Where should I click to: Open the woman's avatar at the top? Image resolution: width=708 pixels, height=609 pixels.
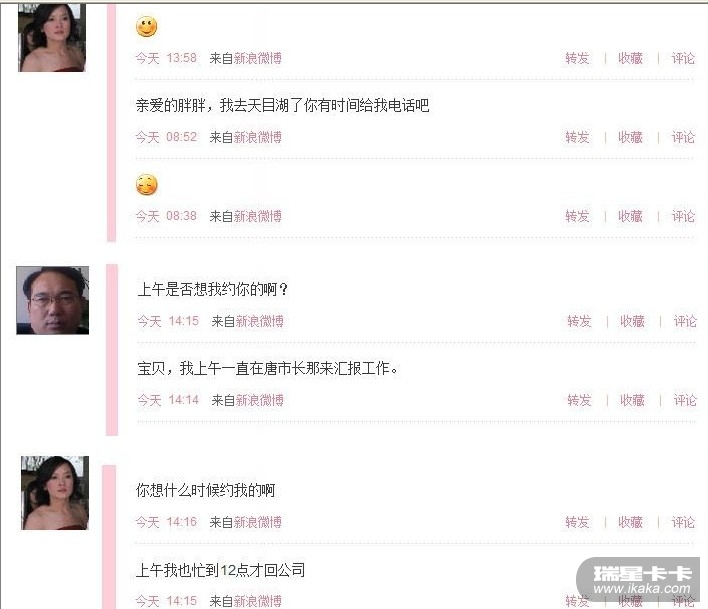[x=52, y=37]
